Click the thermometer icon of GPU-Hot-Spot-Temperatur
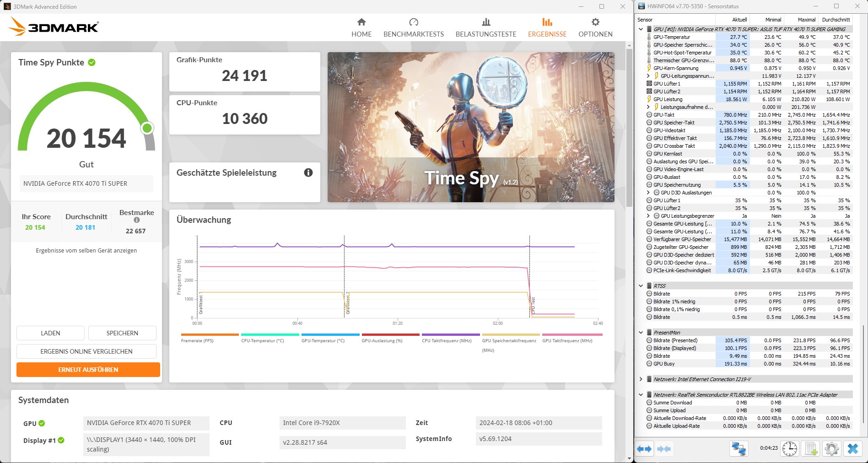The width and height of the screenshot is (868, 463). (649, 53)
